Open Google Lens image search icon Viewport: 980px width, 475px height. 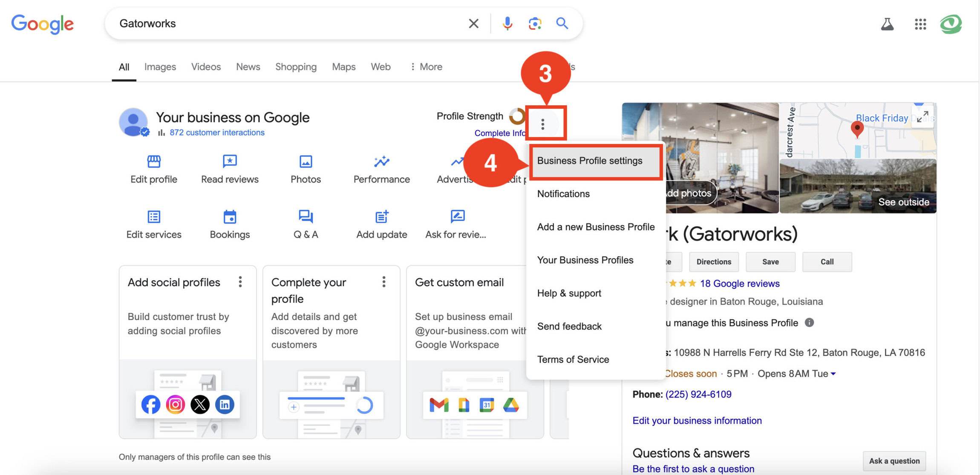535,23
